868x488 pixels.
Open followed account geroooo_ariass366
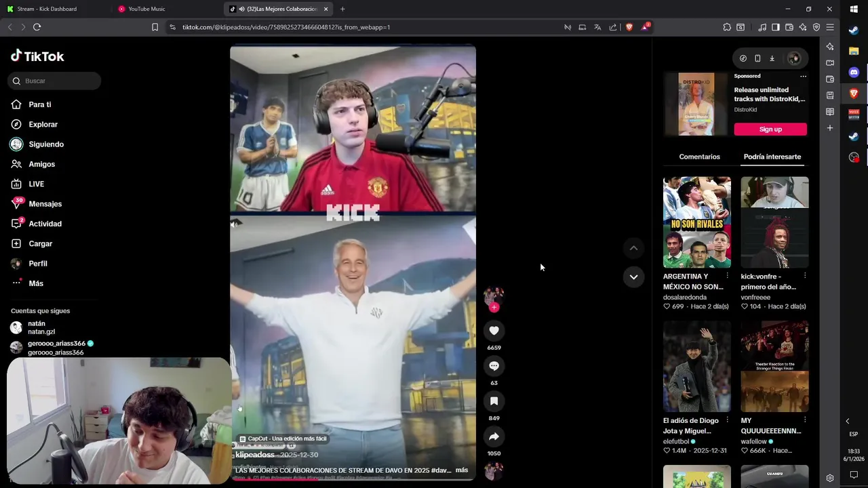click(52, 348)
